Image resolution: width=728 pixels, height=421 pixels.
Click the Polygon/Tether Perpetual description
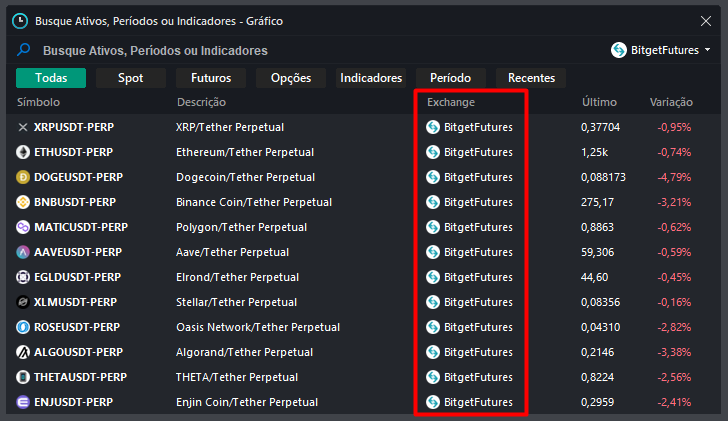coord(241,227)
